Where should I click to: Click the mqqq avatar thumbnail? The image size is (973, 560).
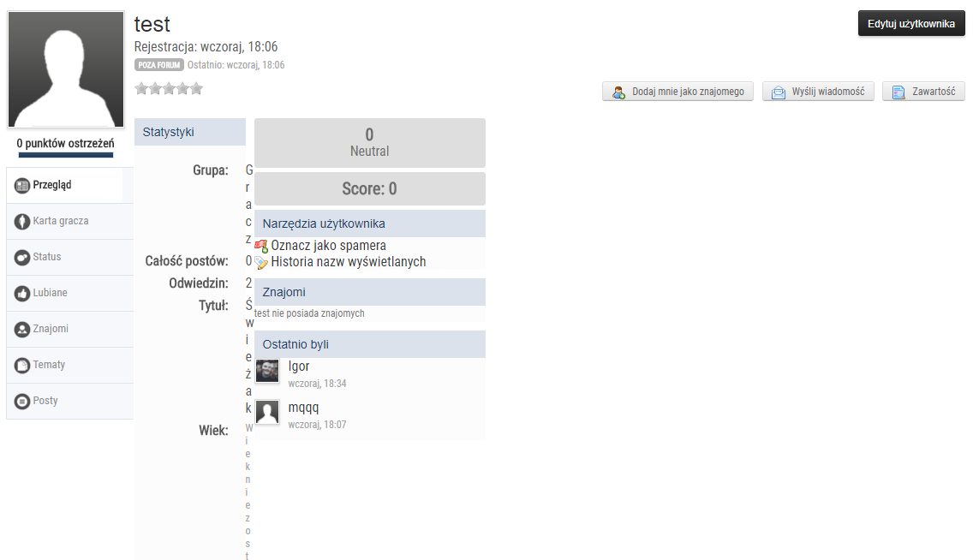(x=268, y=412)
